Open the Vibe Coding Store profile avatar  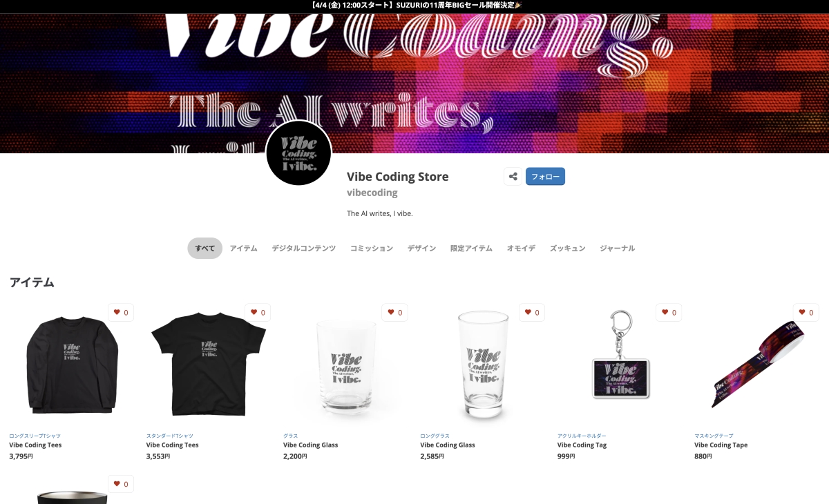coord(298,153)
